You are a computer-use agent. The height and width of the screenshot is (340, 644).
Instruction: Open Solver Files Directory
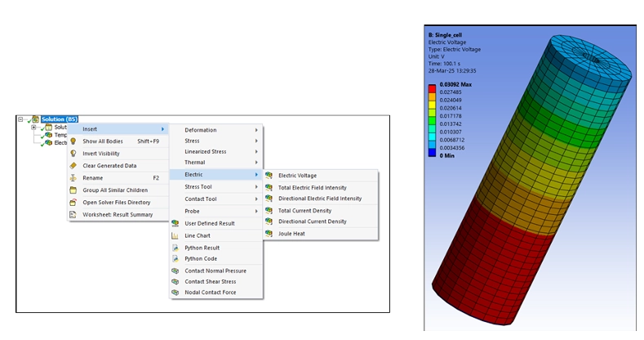[116, 203]
